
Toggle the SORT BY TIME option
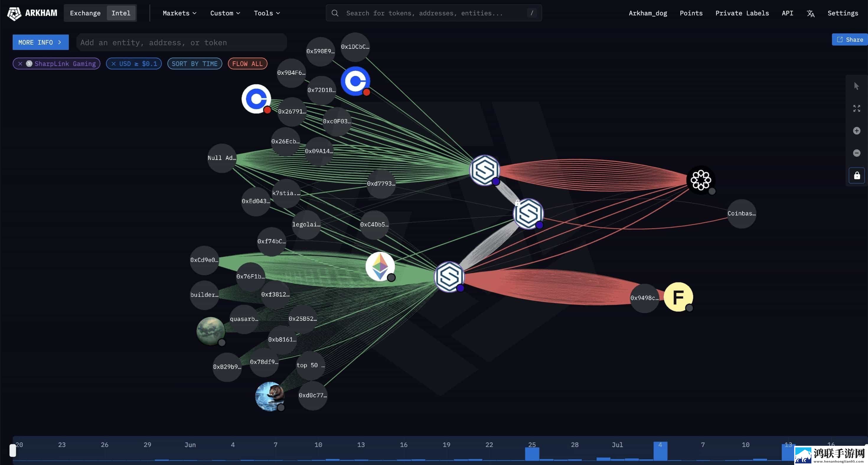pyautogui.click(x=195, y=64)
